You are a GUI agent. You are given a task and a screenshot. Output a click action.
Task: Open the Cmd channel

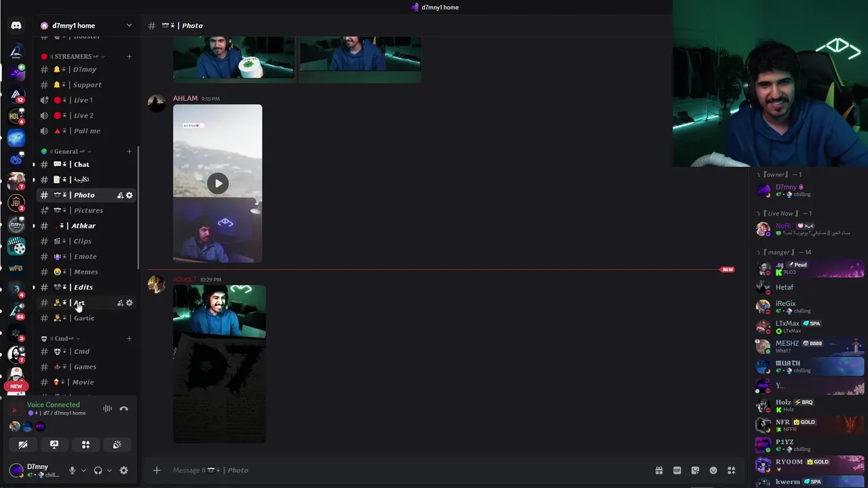tap(87, 351)
